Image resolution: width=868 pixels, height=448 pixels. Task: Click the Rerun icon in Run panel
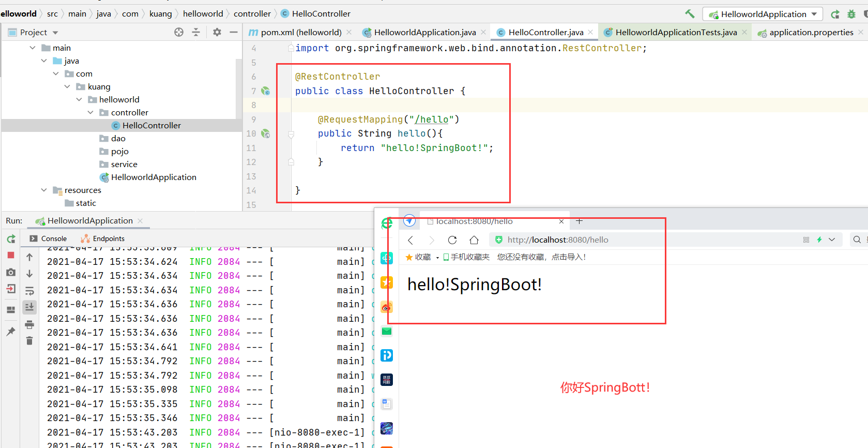point(11,239)
